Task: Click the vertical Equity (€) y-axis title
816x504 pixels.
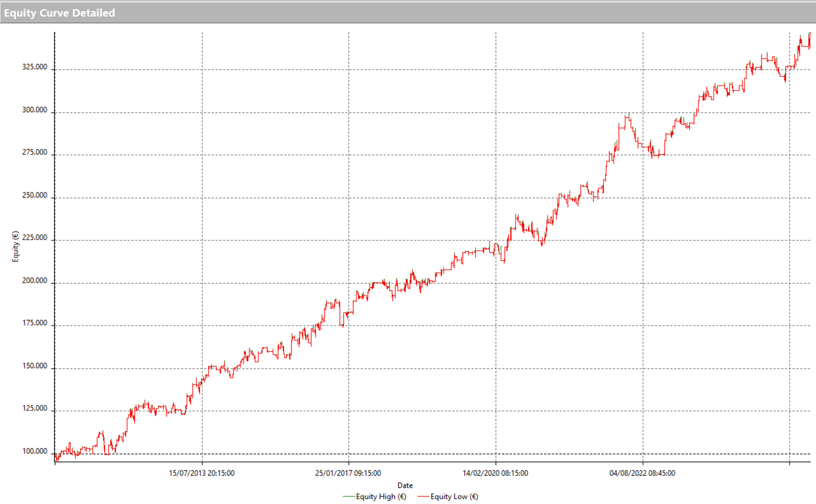Action: click(x=15, y=247)
